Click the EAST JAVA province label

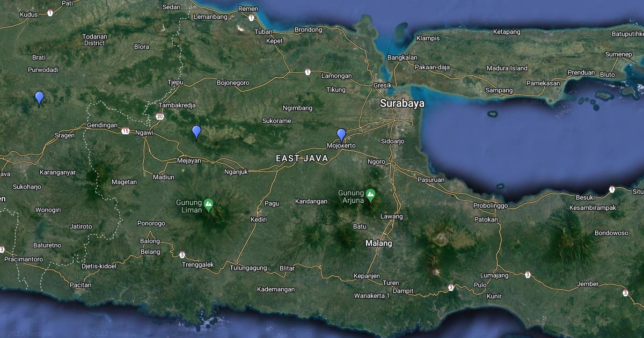[302, 158]
